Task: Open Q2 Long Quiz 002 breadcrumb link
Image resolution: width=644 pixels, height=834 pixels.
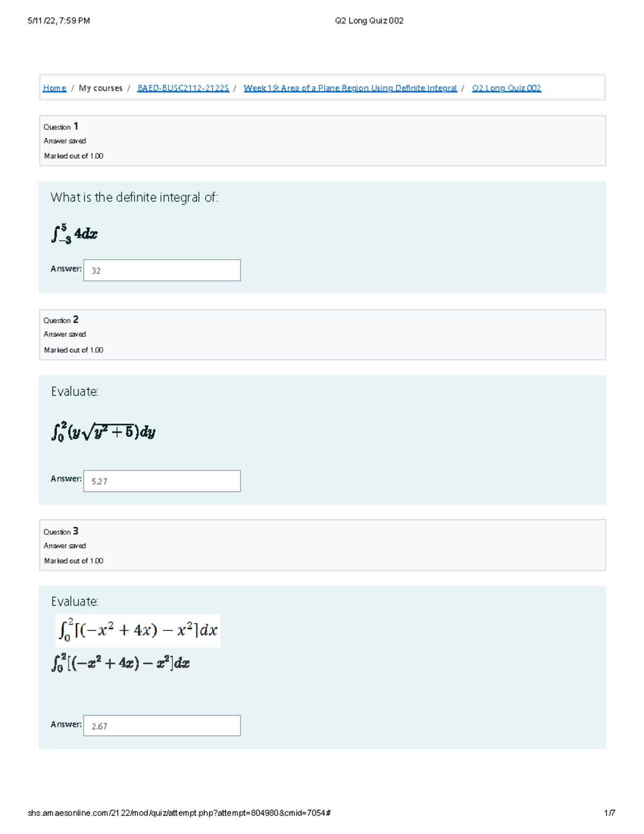Action: click(x=507, y=88)
